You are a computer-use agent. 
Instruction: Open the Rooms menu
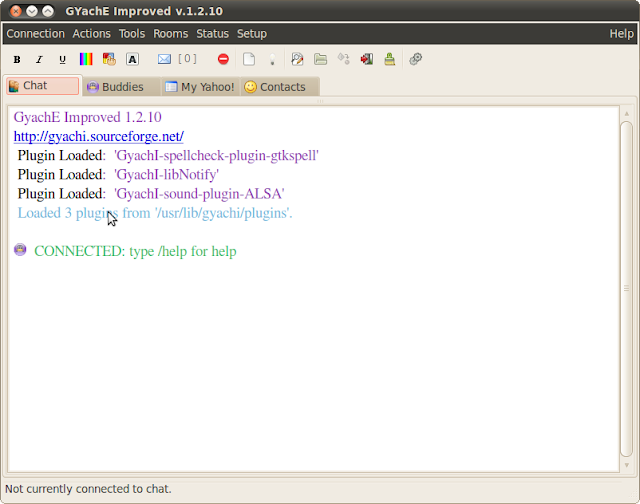[171, 33]
